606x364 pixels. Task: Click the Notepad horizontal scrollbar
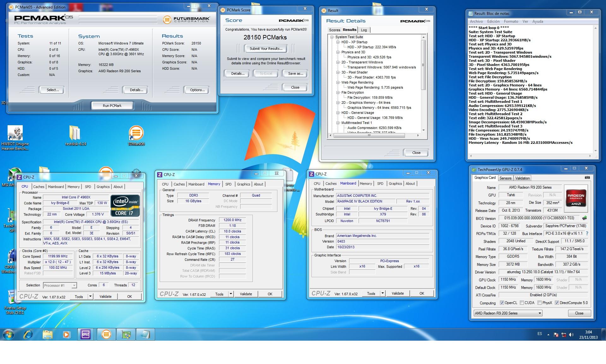[x=531, y=156]
